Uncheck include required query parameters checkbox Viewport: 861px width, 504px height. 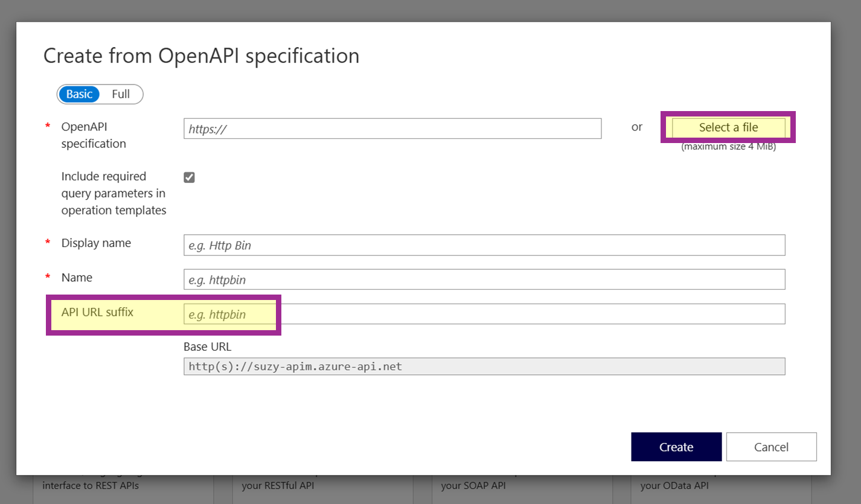190,177
